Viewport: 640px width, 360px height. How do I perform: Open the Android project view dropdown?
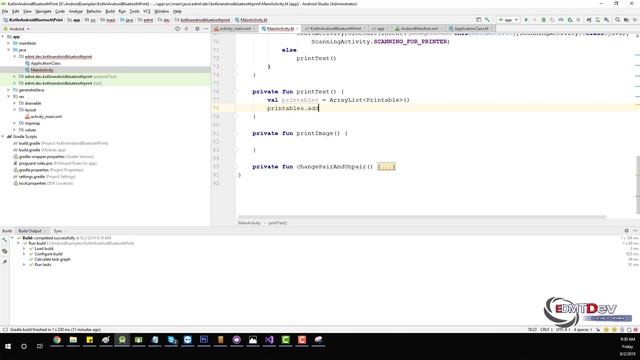(x=17, y=29)
